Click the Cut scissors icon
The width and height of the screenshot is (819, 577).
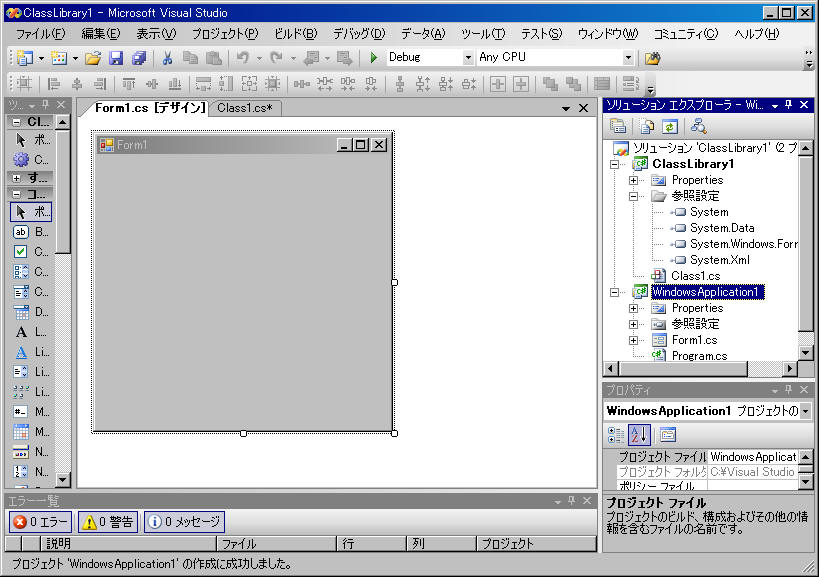coord(167,58)
